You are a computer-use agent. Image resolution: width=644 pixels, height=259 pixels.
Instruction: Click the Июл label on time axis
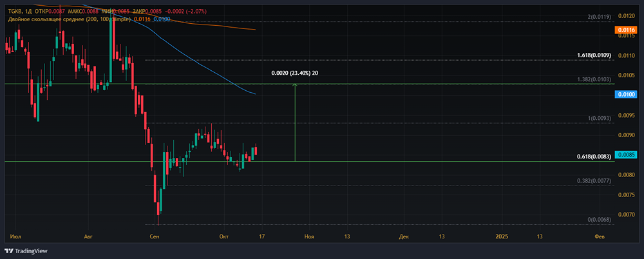14,237
